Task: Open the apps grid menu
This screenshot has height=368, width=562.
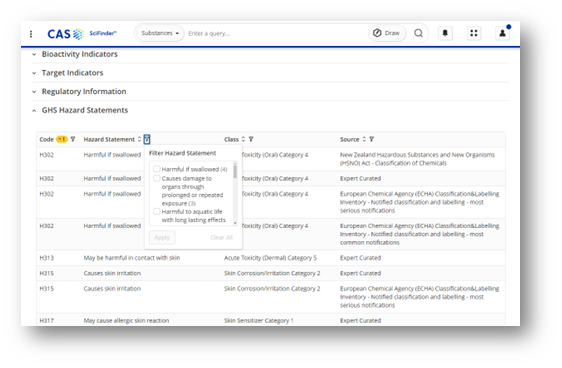Action: coord(474,33)
